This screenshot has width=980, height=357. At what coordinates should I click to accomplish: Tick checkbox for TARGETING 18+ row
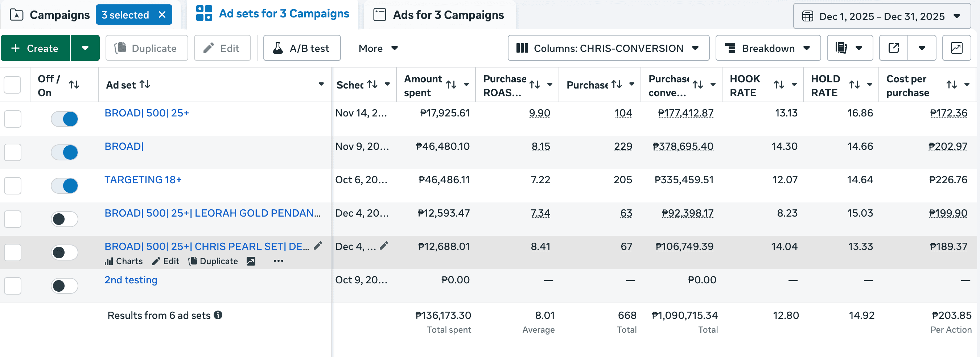pos(13,186)
